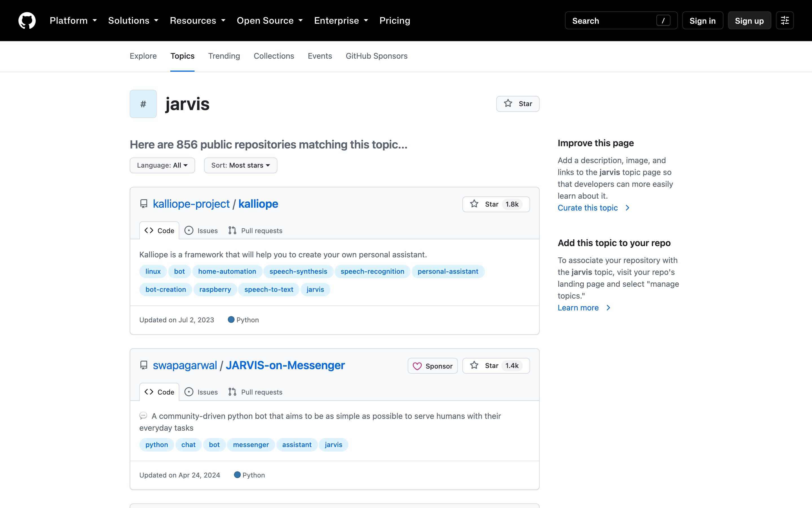Click the home-automation topic tag
The height and width of the screenshot is (508, 812).
[227, 271]
